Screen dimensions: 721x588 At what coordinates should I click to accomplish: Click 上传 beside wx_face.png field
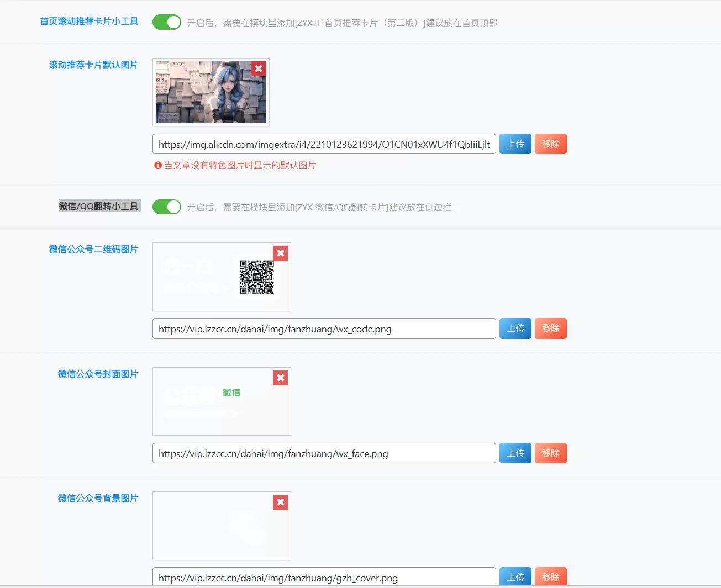(x=515, y=453)
